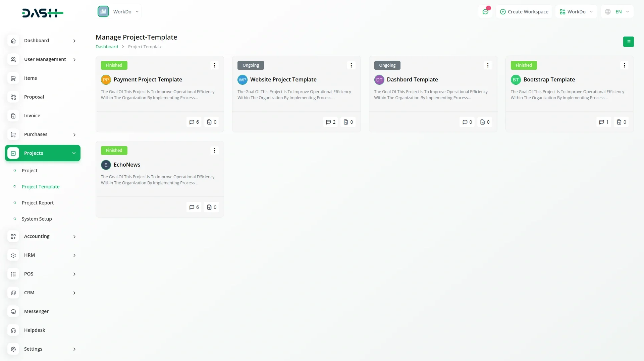Click the DASH logo
Screen dimensions: 644x361
(x=43, y=13)
